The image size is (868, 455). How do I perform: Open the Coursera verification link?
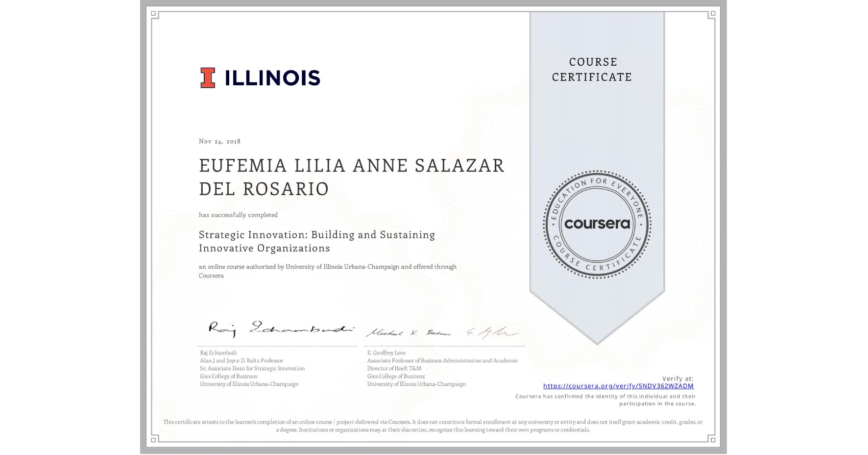pyautogui.click(x=618, y=386)
